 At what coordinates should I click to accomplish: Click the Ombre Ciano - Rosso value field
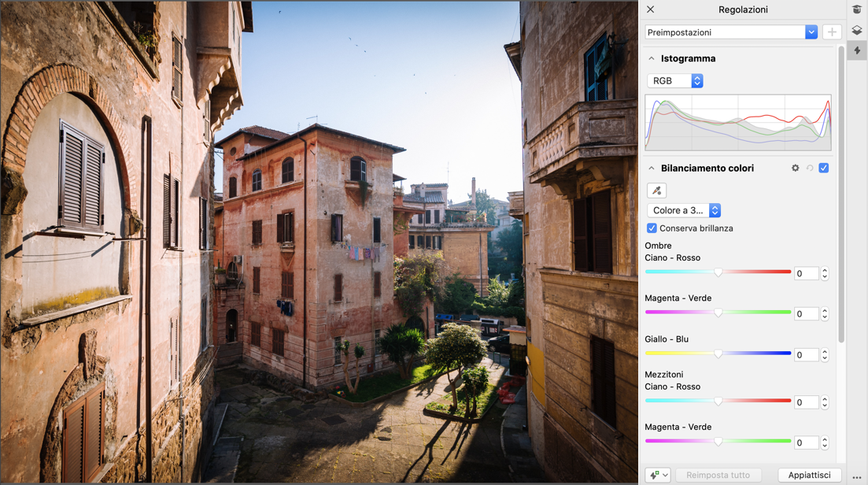pyautogui.click(x=806, y=273)
